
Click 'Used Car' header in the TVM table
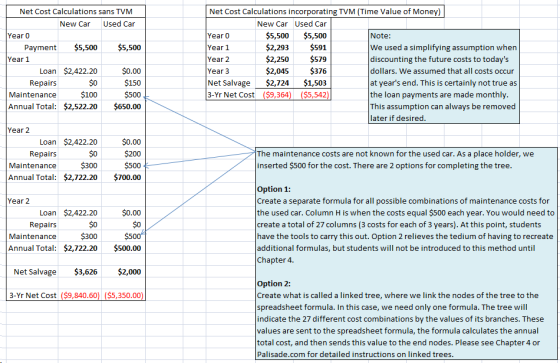pyautogui.click(x=311, y=24)
